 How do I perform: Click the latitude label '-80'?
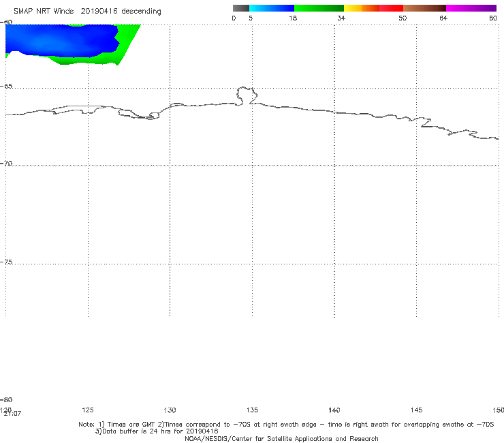[6, 400]
